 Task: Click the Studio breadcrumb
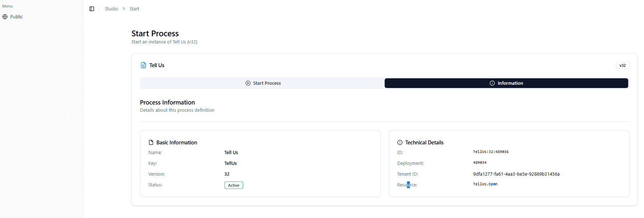click(x=111, y=9)
